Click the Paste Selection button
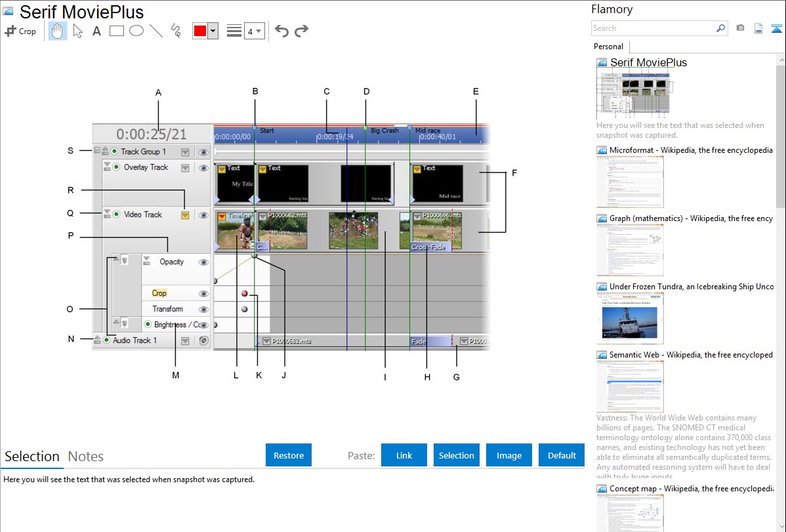Image resolution: width=786 pixels, height=532 pixels. pos(457,455)
